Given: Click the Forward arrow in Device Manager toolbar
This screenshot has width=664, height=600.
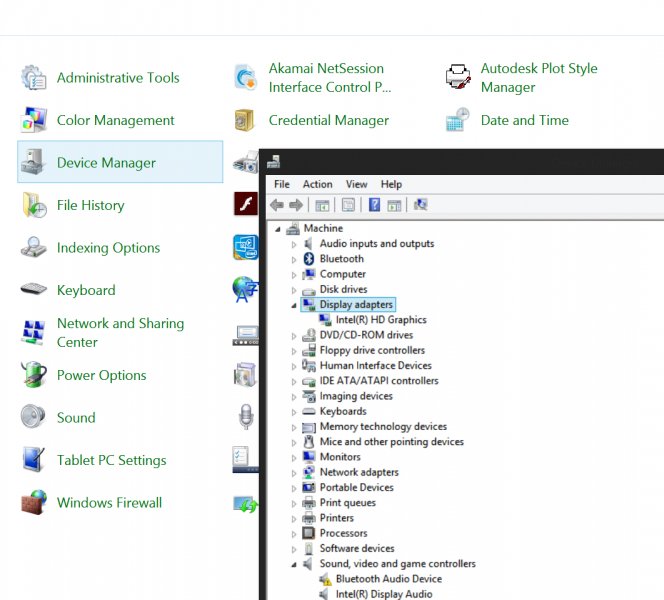Looking at the screenshot, I should pos(296,205).
